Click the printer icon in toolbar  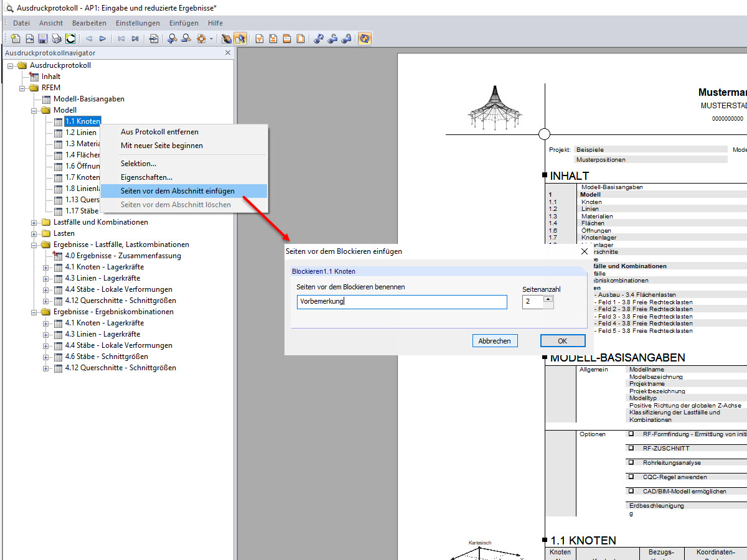(x=57, y=39)
